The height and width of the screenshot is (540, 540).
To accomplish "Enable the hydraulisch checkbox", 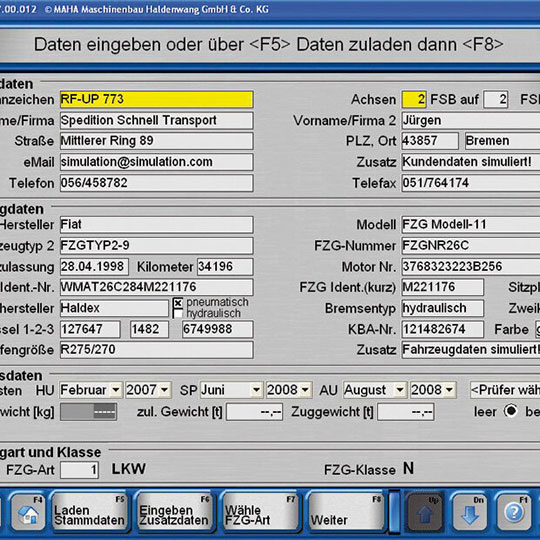I will pos(178,314).
